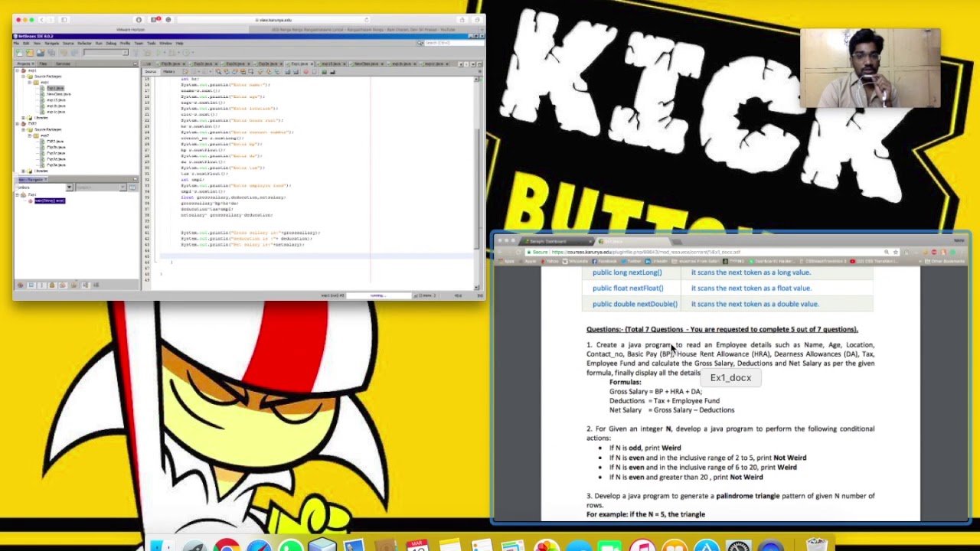Collapse the exp1 project node
Image resolution: width=980 pixels, height=551 pixels.
(18, 70)
